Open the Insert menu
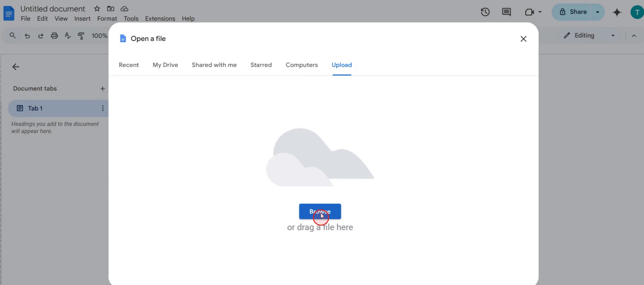This screenshot has width=644, height=285. pos(82,19)
